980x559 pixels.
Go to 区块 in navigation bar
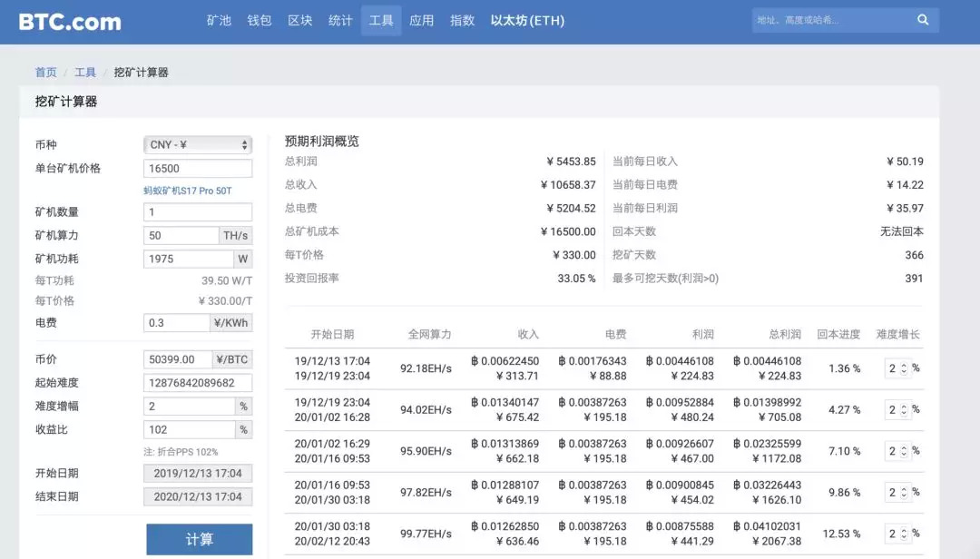tap(300, 20)
